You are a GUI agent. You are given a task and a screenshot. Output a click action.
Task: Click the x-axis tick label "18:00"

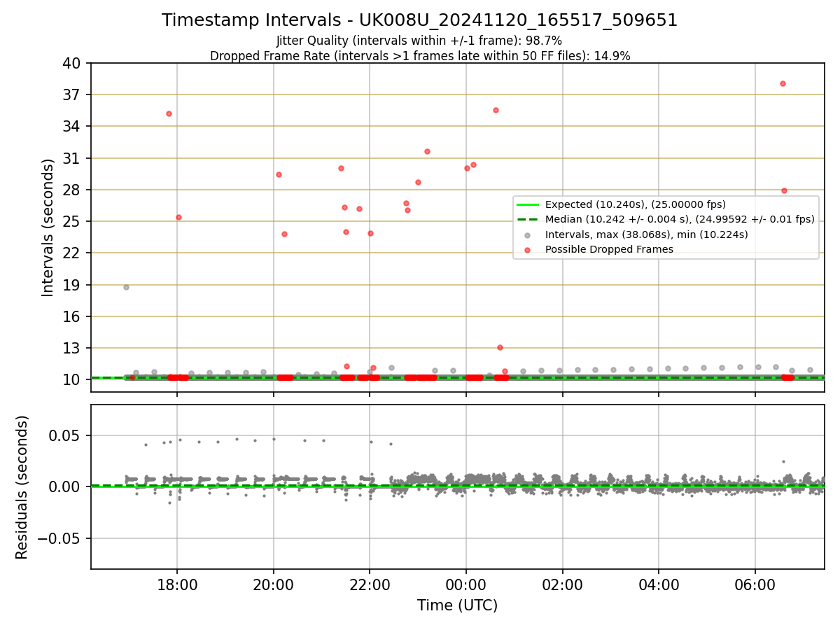point(176,584)
